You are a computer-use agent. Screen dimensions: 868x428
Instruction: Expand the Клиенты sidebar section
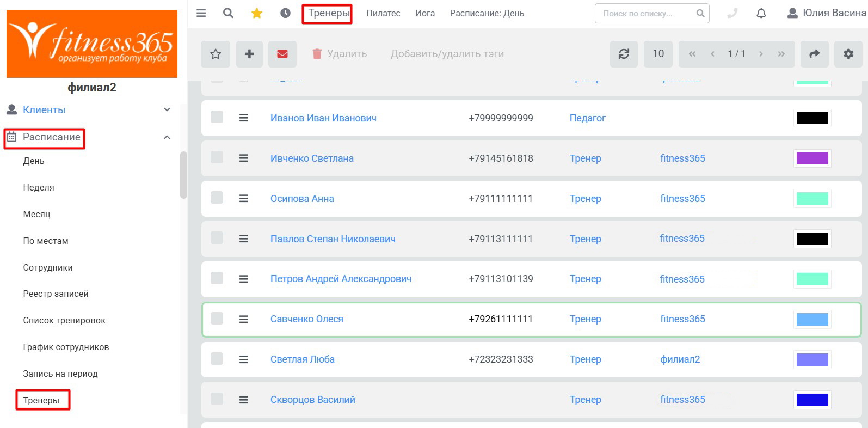(167, 110)
